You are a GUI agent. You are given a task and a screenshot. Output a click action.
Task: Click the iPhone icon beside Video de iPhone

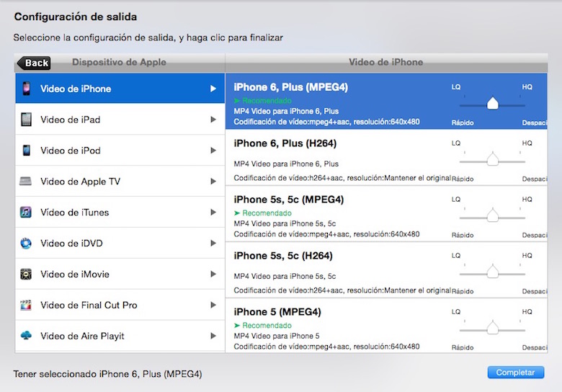[26, 89]
